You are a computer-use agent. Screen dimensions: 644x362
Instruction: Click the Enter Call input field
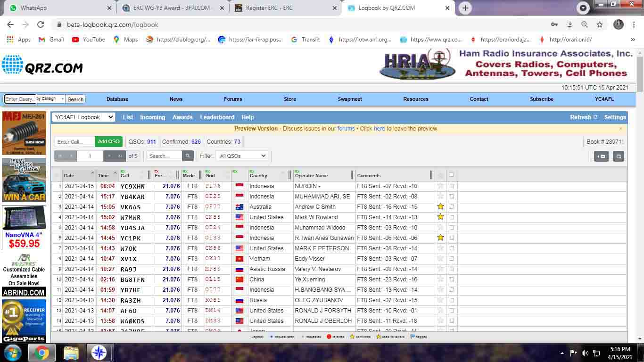pos(74,142)
